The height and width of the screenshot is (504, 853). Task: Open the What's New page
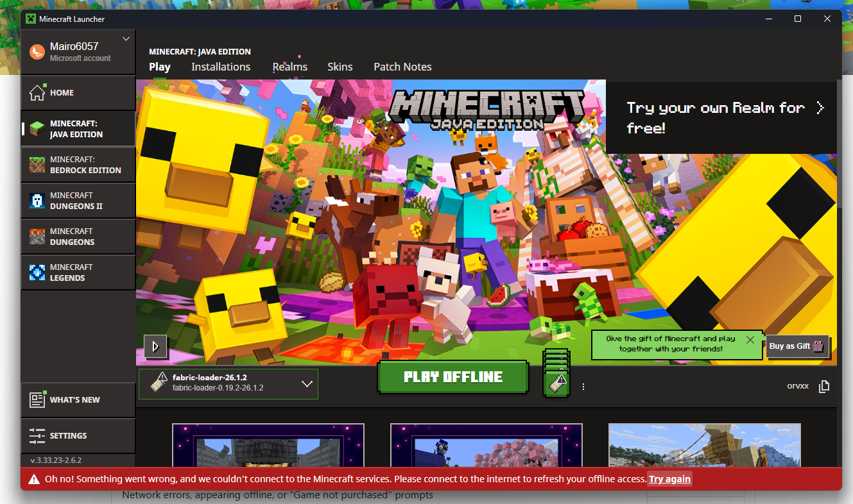[78, 400]
